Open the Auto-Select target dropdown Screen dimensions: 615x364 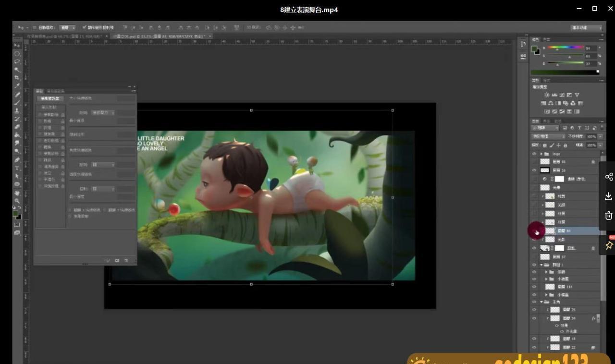[x=68, y=27]
